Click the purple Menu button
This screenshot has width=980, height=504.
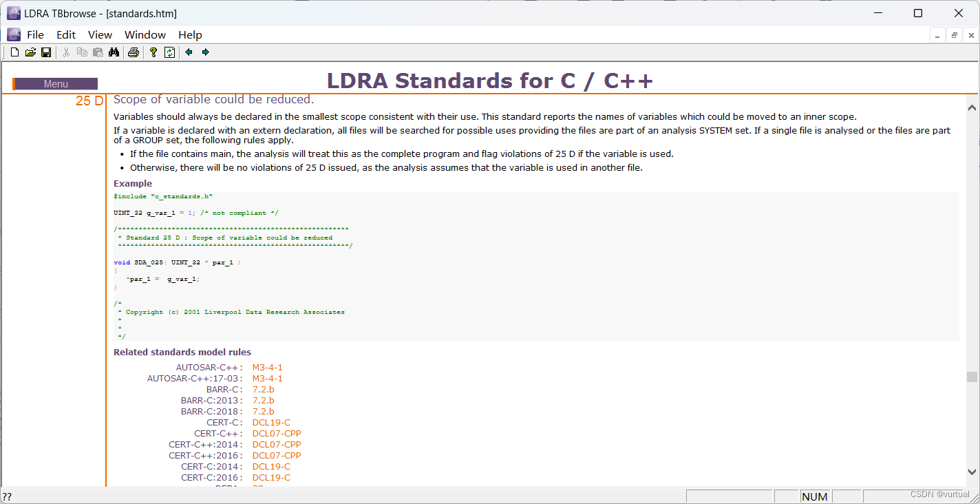tap(55, 84)
